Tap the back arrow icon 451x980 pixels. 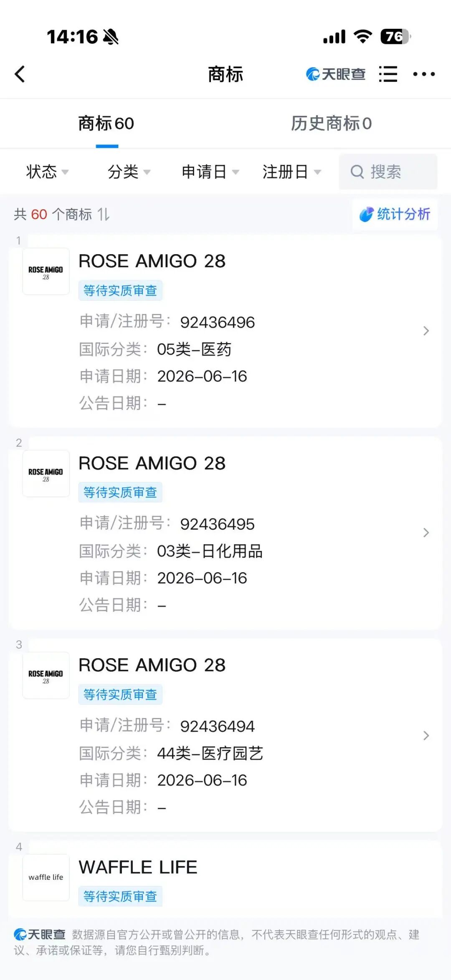pos(20,74)
